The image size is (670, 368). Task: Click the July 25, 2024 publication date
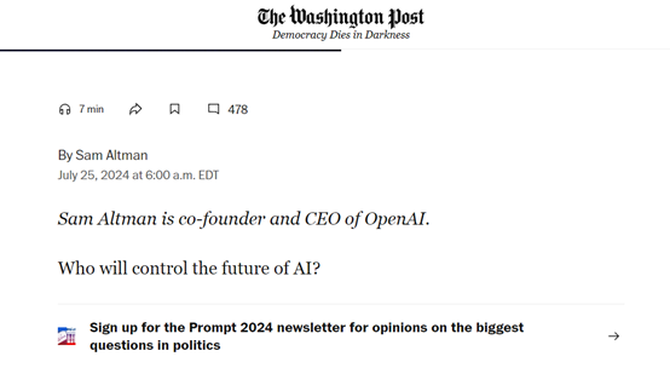click(94, 175)
